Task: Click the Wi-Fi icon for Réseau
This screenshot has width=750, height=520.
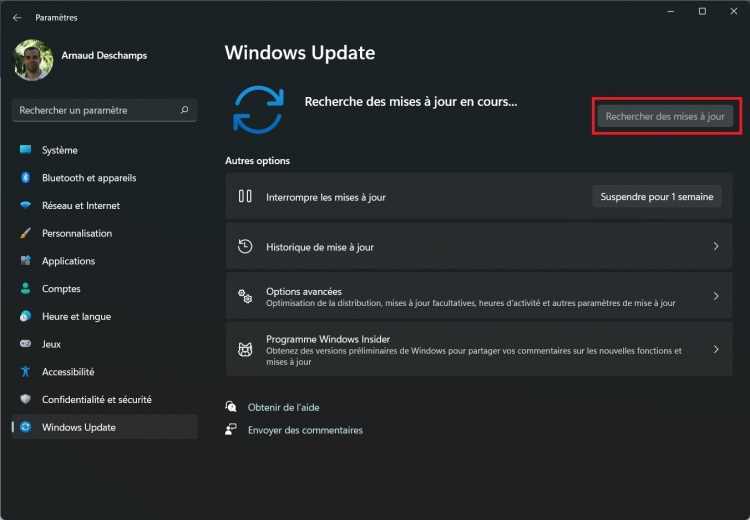Action: point(25,205)
